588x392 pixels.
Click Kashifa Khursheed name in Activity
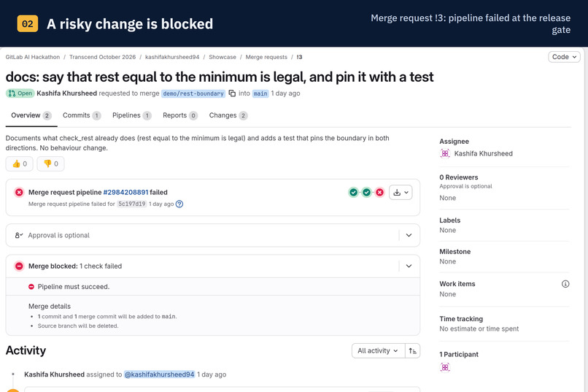tap(55, 374)
